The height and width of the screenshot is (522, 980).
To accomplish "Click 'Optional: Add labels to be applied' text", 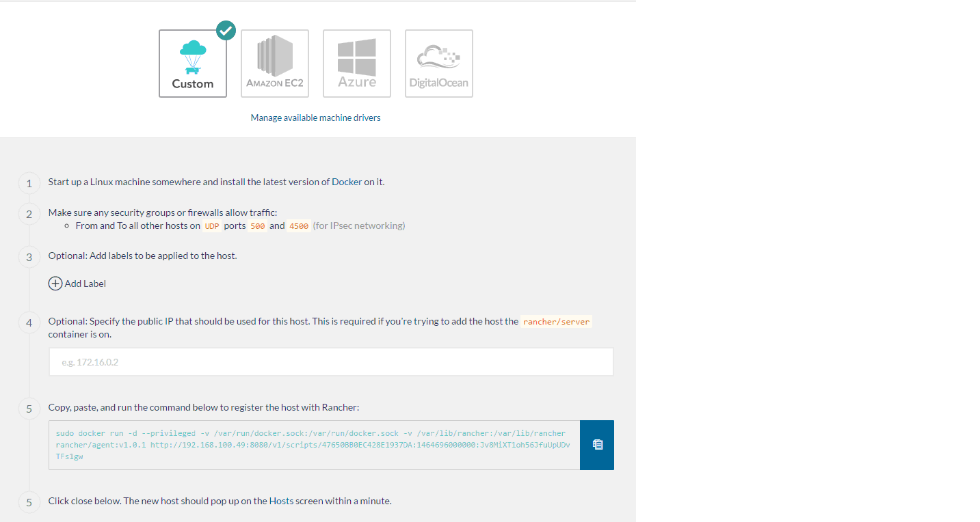I will tap(142, 256).
